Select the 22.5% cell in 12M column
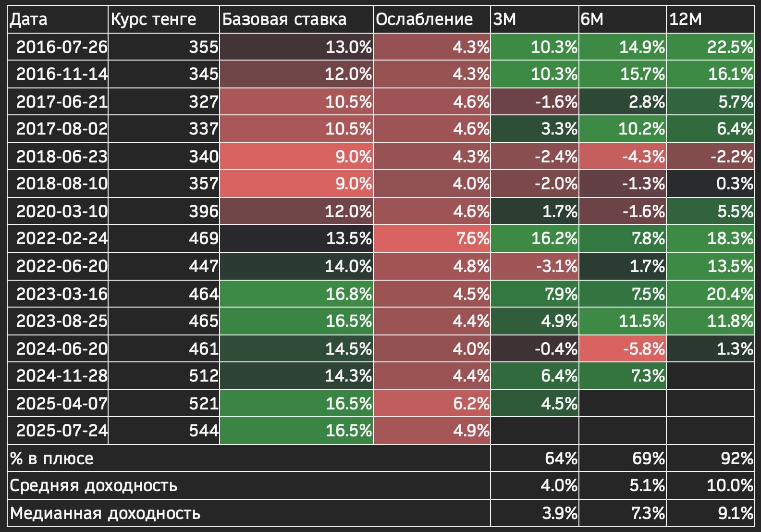The width and height of the screenshot is (761, 532). [711, 47]
